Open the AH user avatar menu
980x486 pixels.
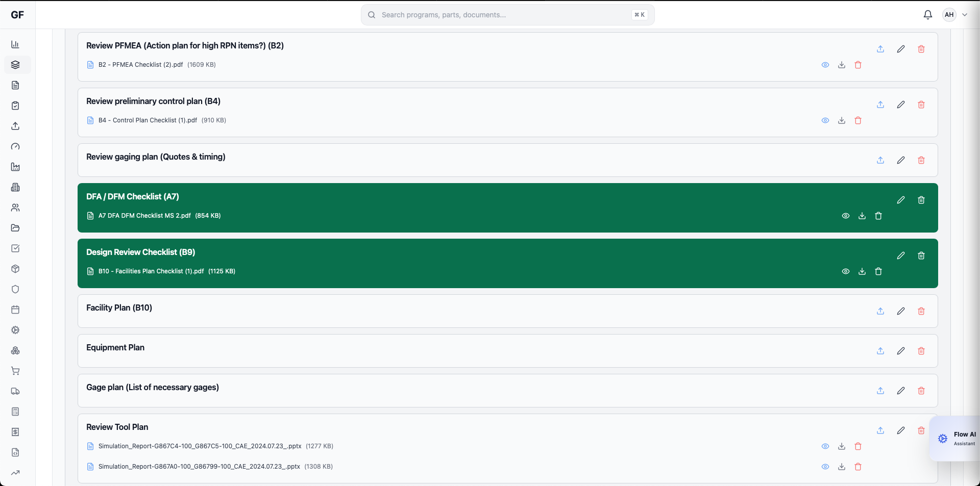(x=949, y=15)
